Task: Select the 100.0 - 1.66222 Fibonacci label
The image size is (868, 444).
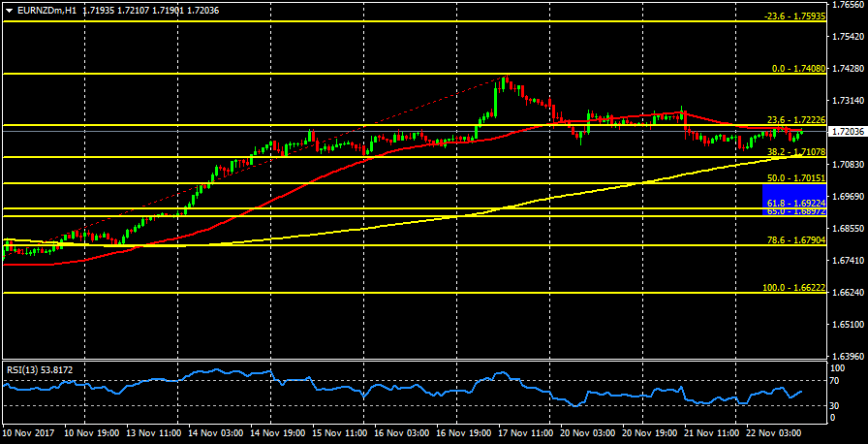Action: (793, 288)
